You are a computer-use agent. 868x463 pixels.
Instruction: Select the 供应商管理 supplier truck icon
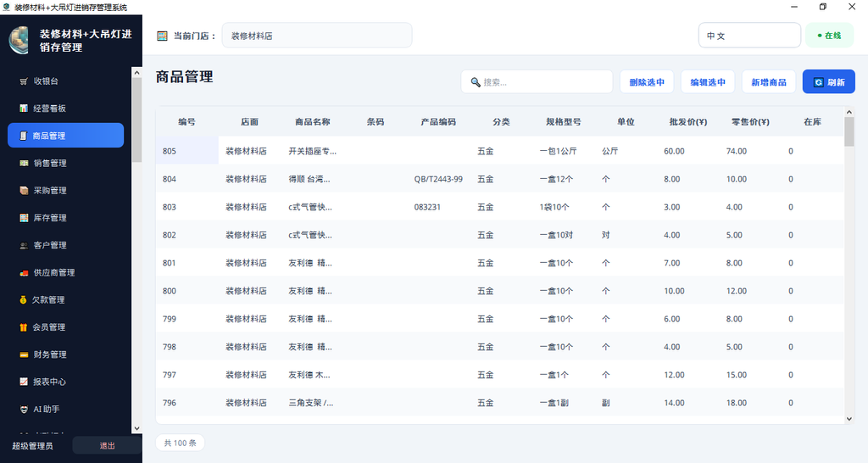pyautogui.click(x=24, y=272)
